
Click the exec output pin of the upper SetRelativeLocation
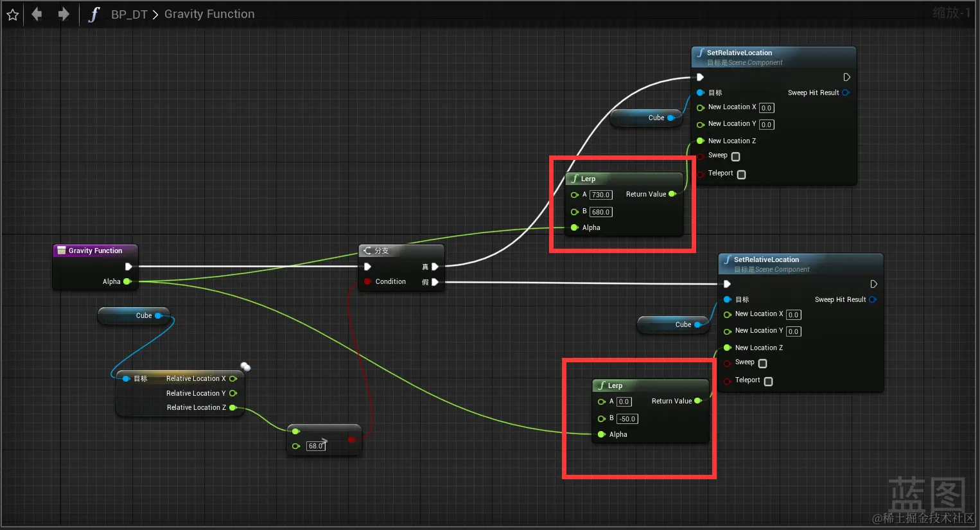[x=846, y=77]
